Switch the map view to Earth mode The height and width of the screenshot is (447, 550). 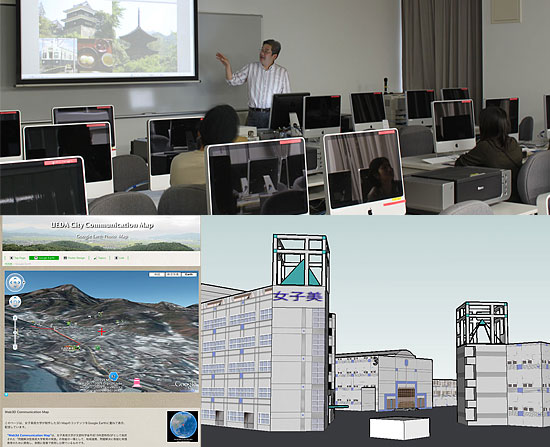(189, 274)
